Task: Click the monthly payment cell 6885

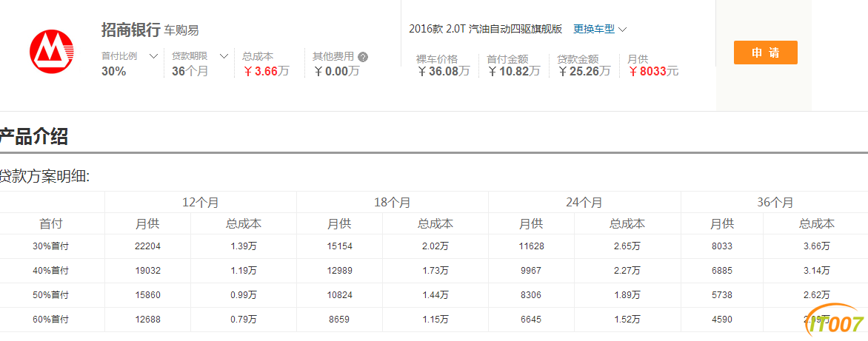Action: point(722,271)
